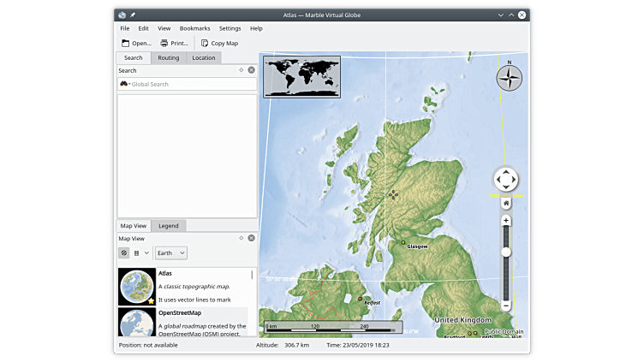Click the zoom out minus button
The width and height of the screenshot is (644, 362).
506,306
